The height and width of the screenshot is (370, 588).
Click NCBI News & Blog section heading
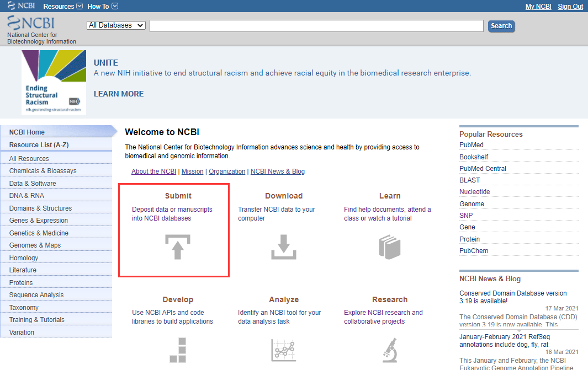point(490,278)
